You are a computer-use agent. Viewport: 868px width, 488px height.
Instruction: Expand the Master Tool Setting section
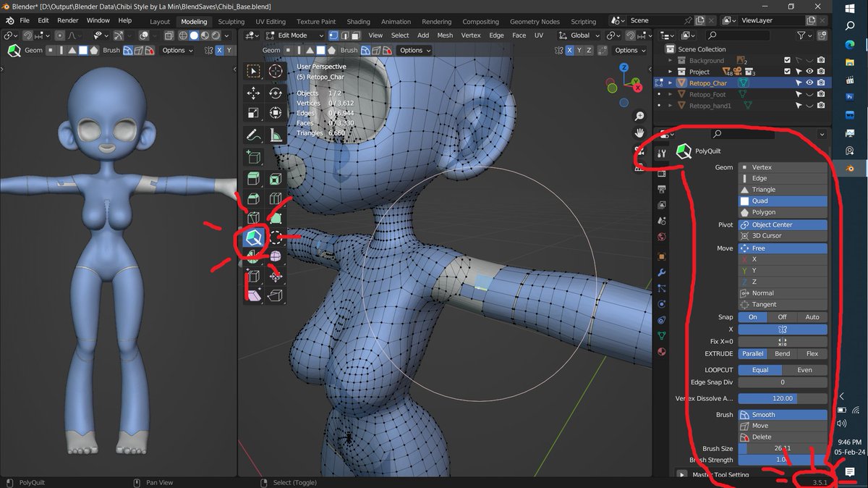coord(682,474)
